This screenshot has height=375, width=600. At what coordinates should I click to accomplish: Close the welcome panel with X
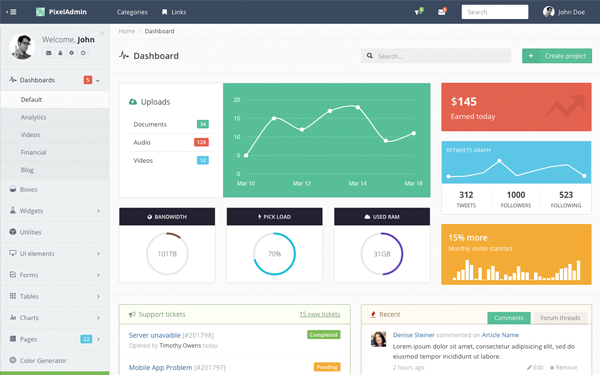[x=102, y=34]
